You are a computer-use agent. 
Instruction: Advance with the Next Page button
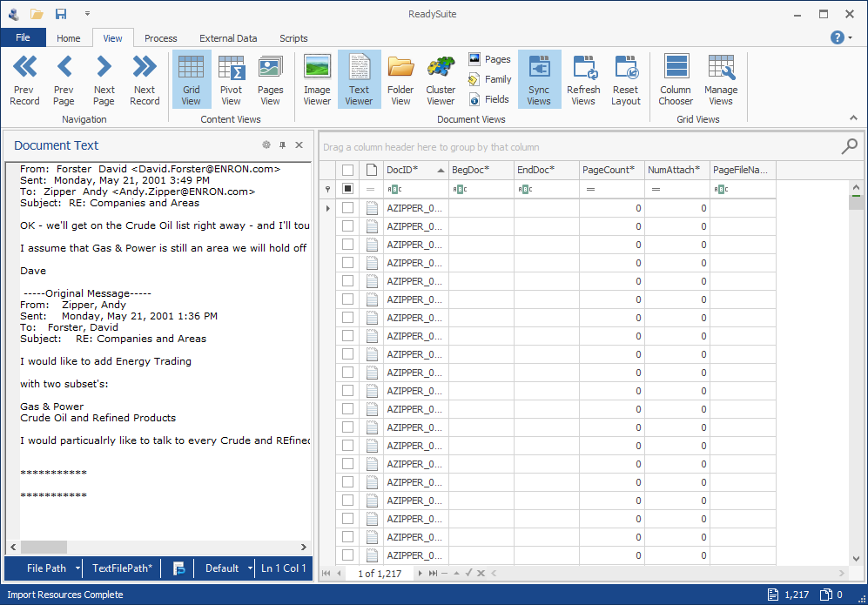(104, 80)
